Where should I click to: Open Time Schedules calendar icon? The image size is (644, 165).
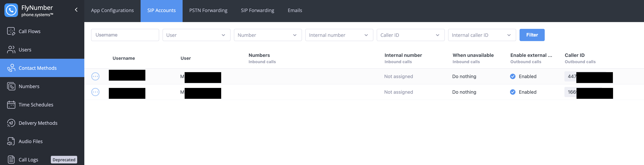(11, 105)
